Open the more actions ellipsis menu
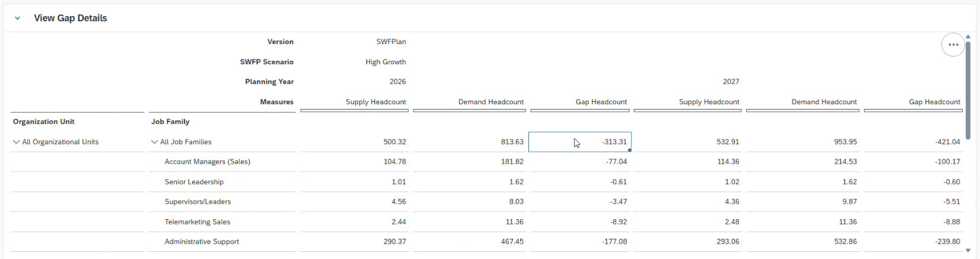Screen dimensions: 980x259 [x=953, y=45]
